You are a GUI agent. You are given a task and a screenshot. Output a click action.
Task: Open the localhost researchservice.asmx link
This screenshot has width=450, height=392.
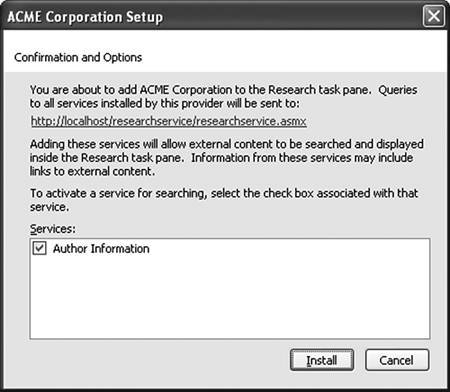coord(168,121)
